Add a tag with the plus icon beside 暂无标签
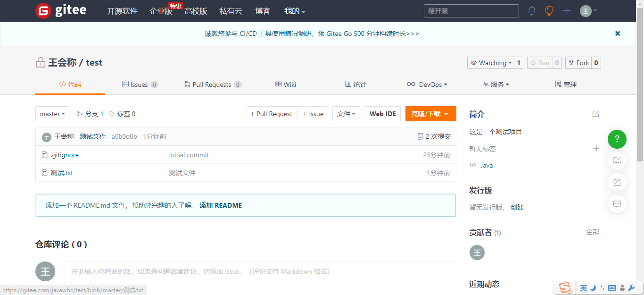 [x=596, y=148]
